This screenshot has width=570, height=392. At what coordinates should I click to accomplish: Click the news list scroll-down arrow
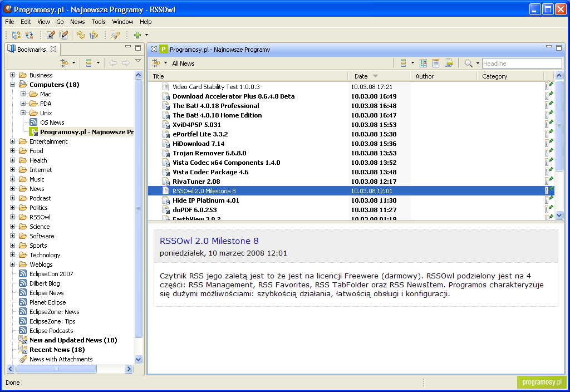pos(559,215)
